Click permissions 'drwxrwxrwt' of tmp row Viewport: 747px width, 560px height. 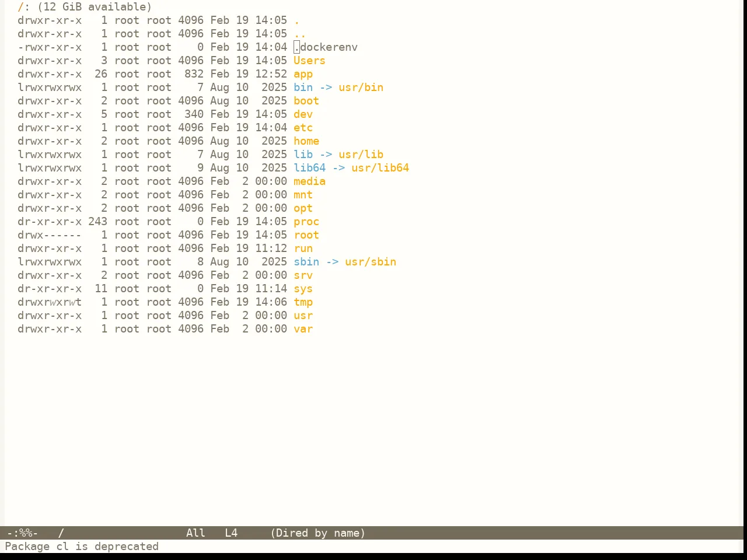click(x=50, y=302)
